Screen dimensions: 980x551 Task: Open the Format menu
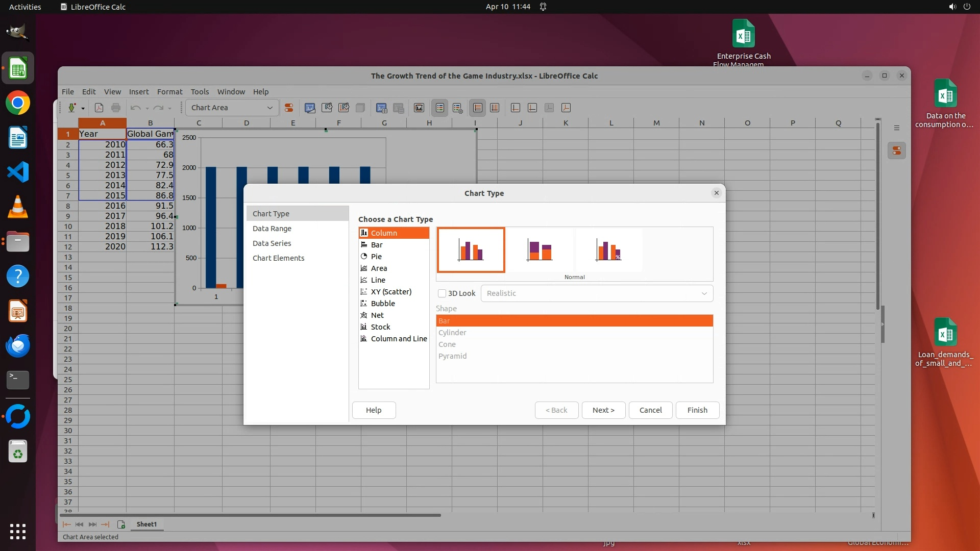169,92
